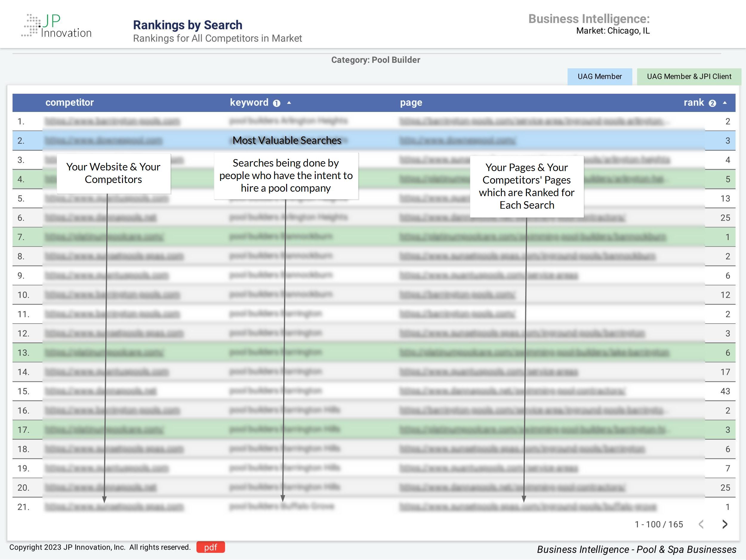
Task: Click the JP Innovation logo
Action: tap(57, 26)
